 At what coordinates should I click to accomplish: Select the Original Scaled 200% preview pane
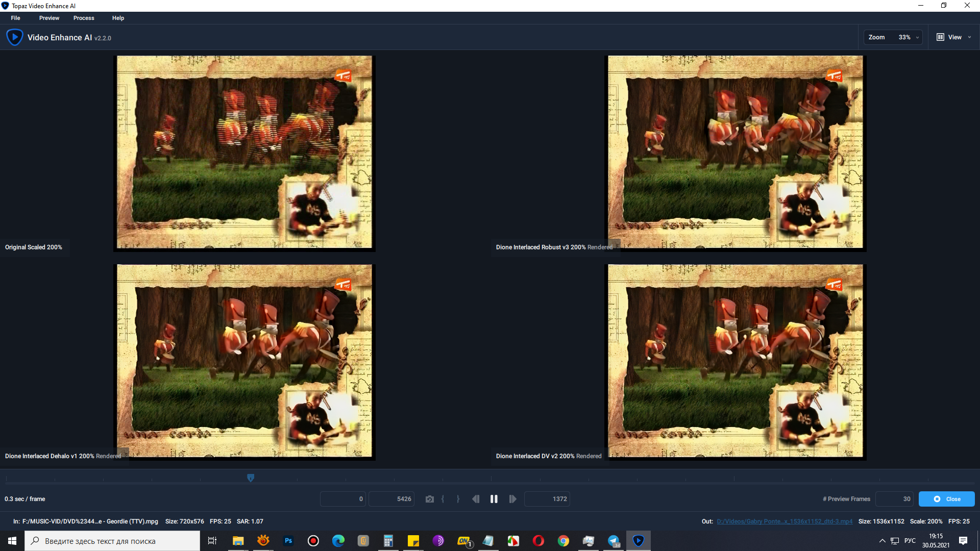tap(244, 153)
